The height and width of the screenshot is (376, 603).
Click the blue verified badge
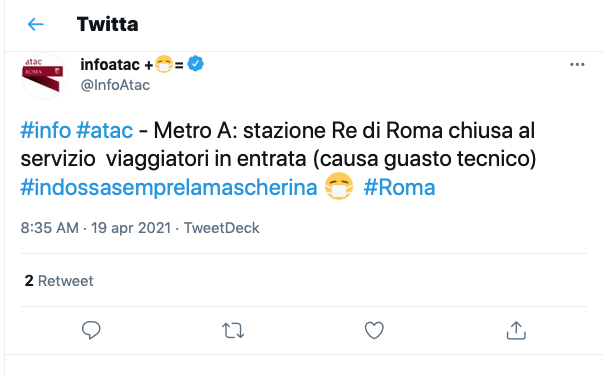click(195, 64)
